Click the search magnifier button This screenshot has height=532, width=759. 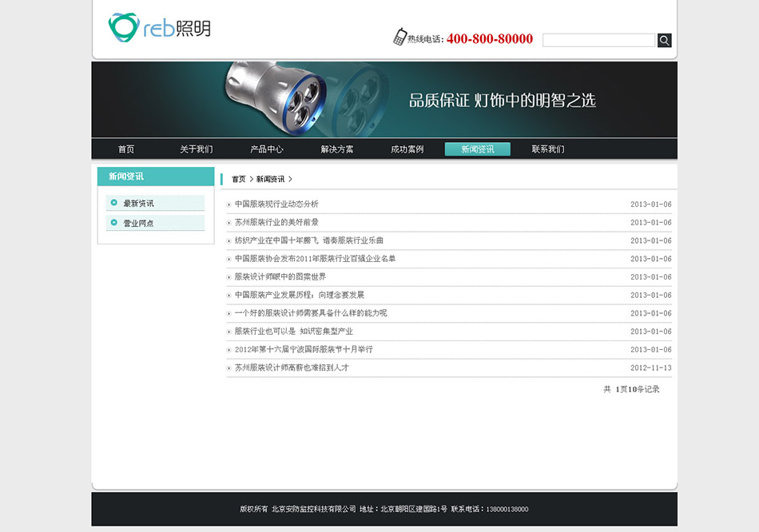point(664,40)
